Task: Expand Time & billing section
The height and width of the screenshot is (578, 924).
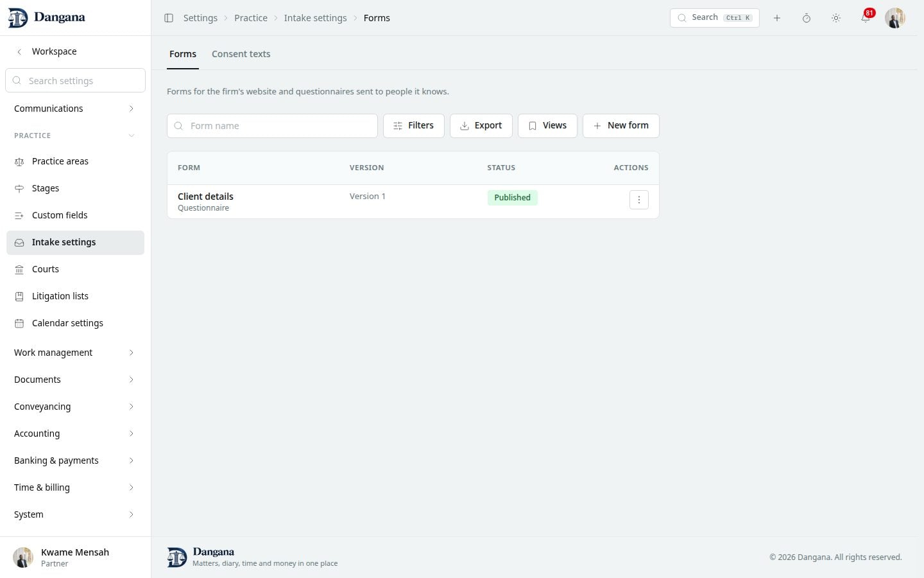Action: (x=75, y=487)
